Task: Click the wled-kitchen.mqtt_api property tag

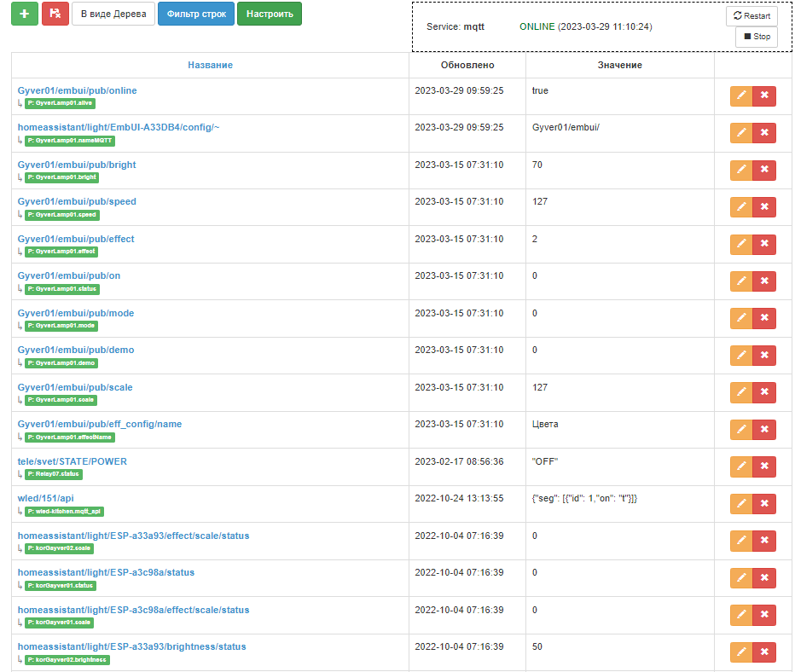Action: (x=64, y=512)
